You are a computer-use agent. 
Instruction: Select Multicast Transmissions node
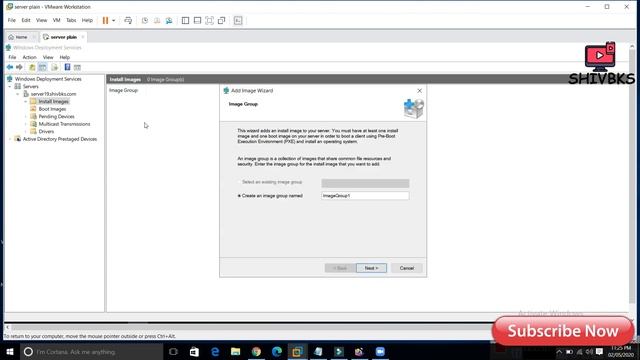tap(64, 124)
